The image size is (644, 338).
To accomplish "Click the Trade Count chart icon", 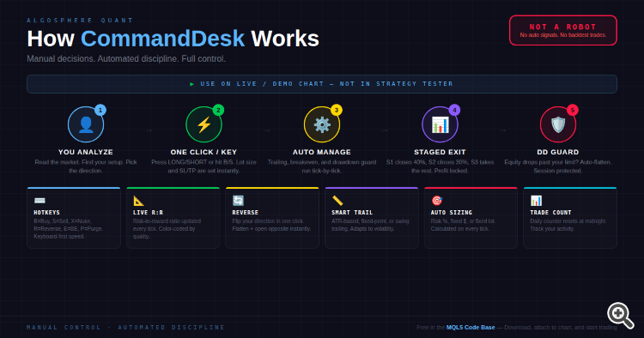I will [x=536, y=201].
